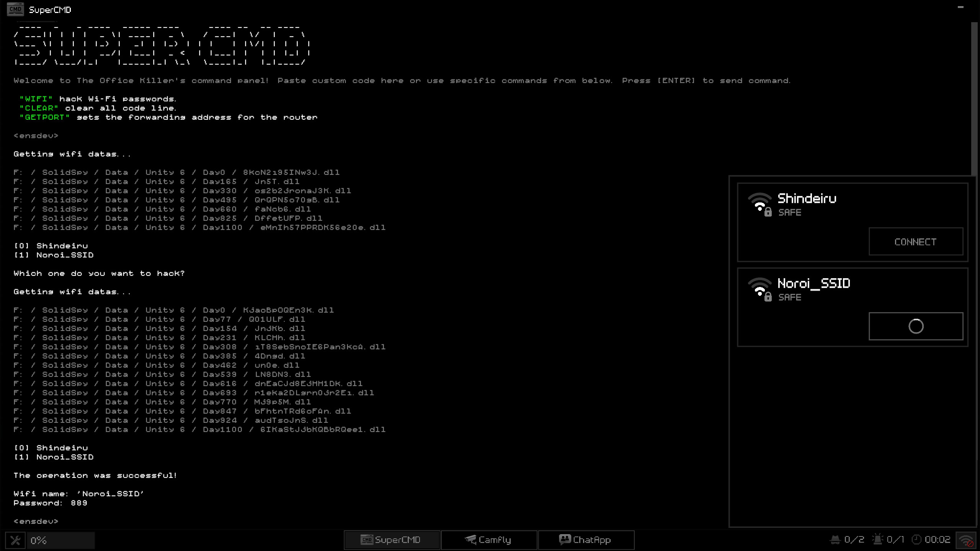
Task: Click Shindeiru's locked Wi-Fi signal icon
Action: (760, 204)
